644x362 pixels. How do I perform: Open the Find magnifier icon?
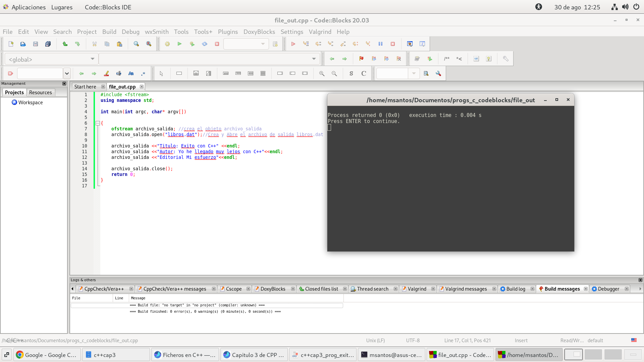pyautogui.click(x=136, y=44)
